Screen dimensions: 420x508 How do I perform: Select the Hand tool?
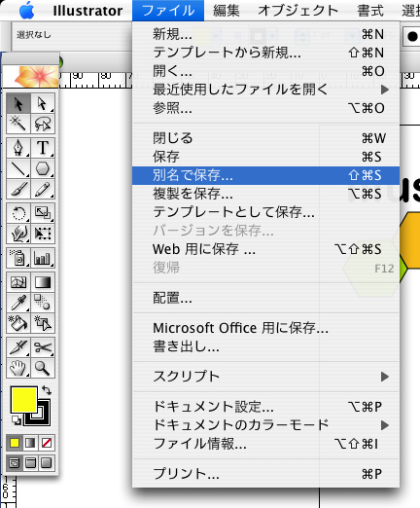pyautogui.click(x=18, y=368)
